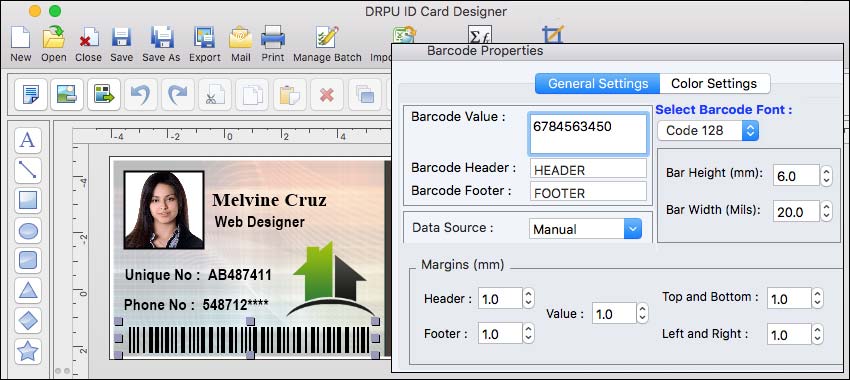Click the insert image icon in the second toolbar
Viewport: 850px width, 380px height.
click(x=67, y=95)
